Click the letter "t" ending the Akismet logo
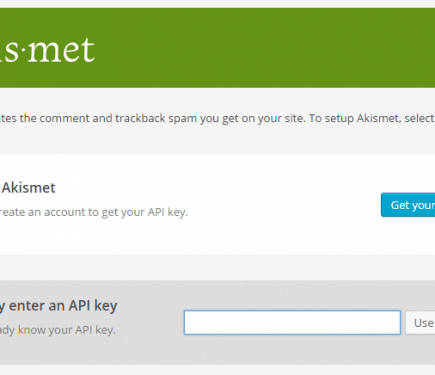Viewport: 435px width, 375px height. point(89,51)
